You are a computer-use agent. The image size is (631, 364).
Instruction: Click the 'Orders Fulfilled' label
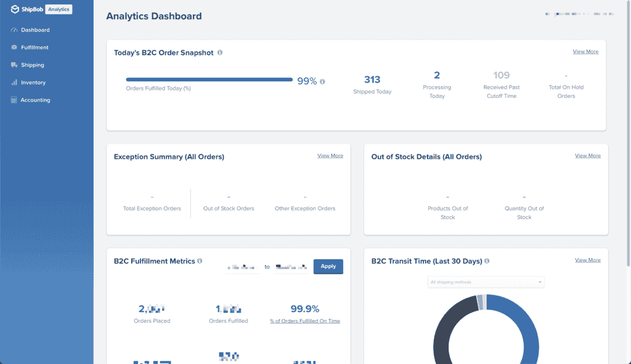click(229, 321)
